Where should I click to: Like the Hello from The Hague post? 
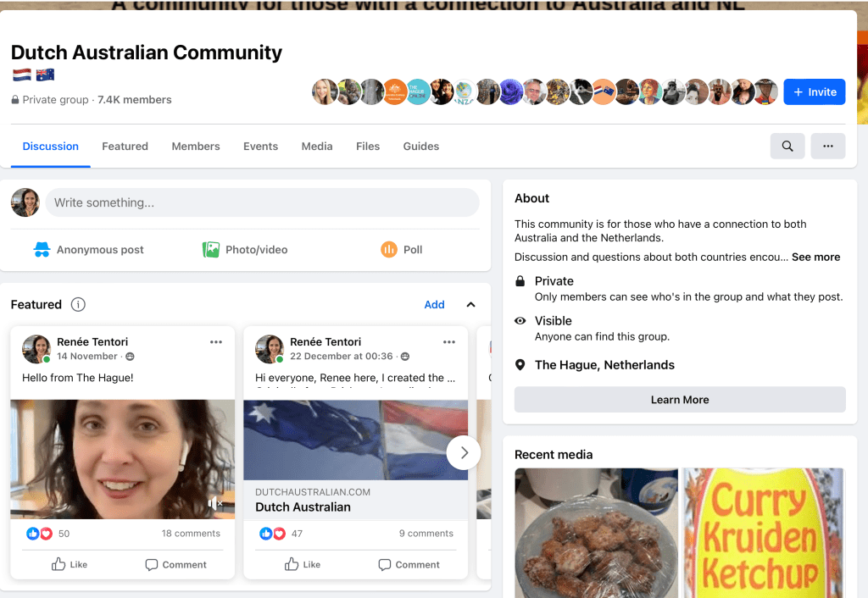coord(70,564)
